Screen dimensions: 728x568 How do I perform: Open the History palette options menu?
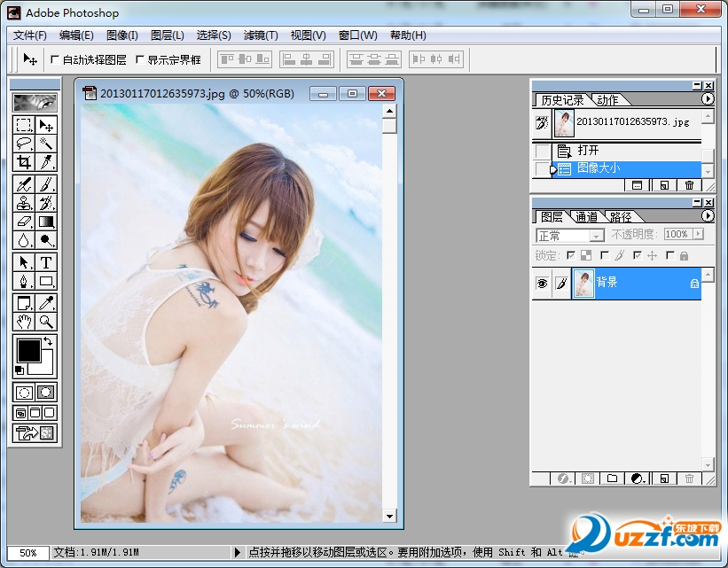point(707,99)
